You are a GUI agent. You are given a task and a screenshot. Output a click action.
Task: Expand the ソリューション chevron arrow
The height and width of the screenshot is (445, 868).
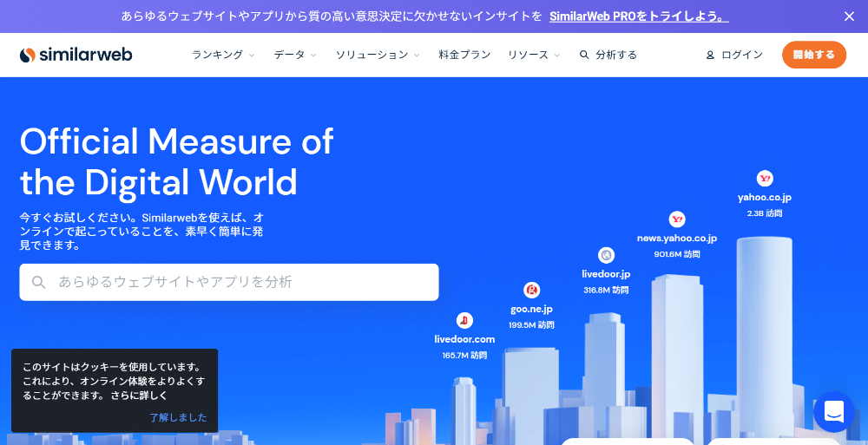(x=417, y=56)
